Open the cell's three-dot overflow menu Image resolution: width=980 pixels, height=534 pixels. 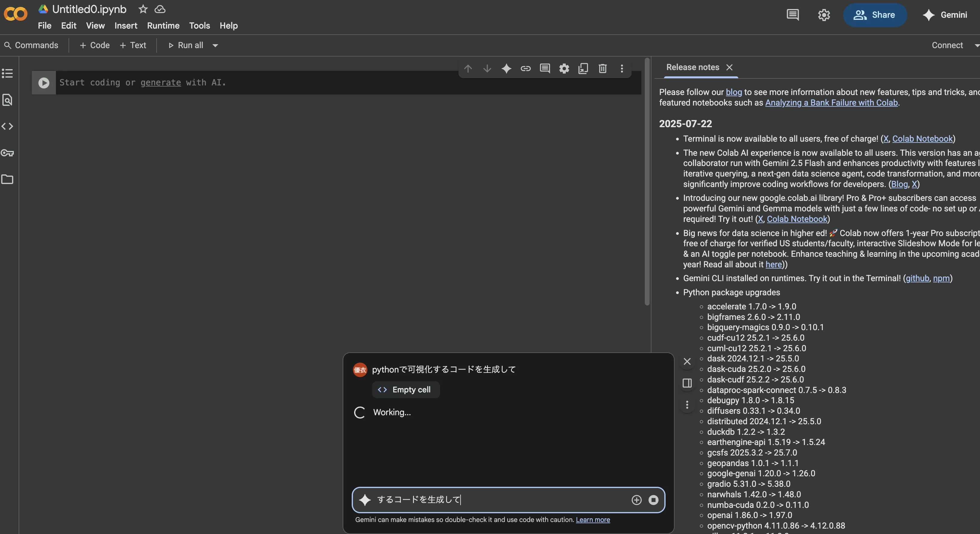622,69
